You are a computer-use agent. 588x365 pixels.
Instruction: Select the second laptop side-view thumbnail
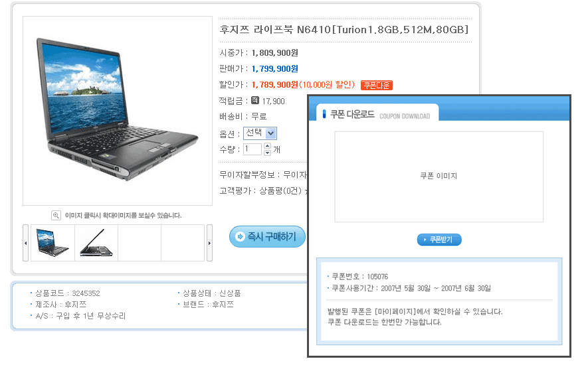[96, 243]
